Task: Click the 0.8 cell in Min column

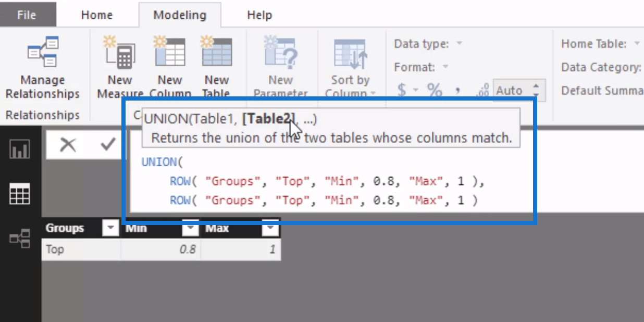Action: tap(161, 250)
